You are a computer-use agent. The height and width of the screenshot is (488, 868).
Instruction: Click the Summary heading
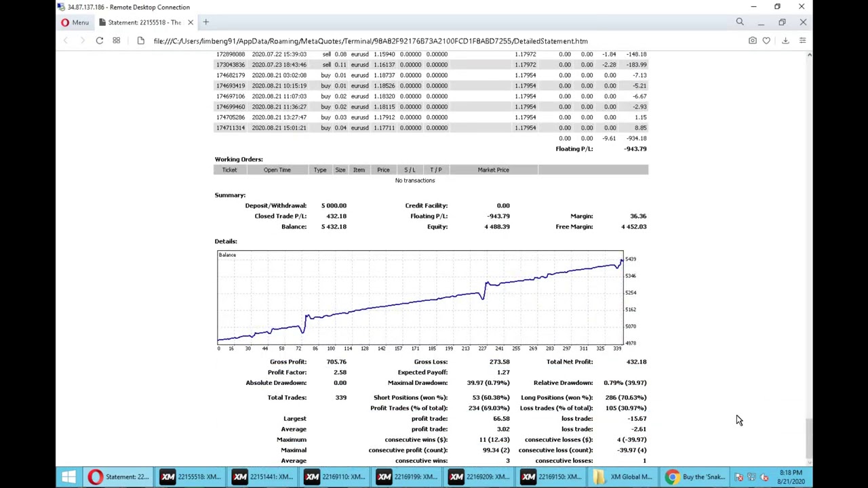(x=230, y=195)
